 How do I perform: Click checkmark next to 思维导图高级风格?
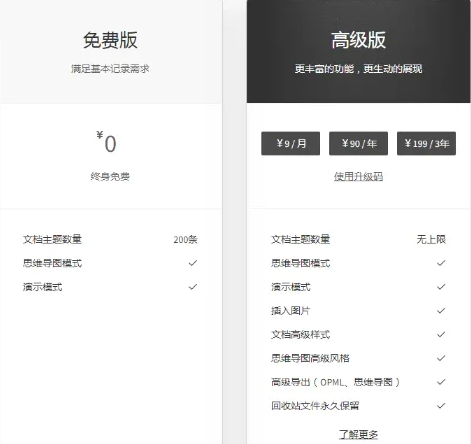[441, 358]
